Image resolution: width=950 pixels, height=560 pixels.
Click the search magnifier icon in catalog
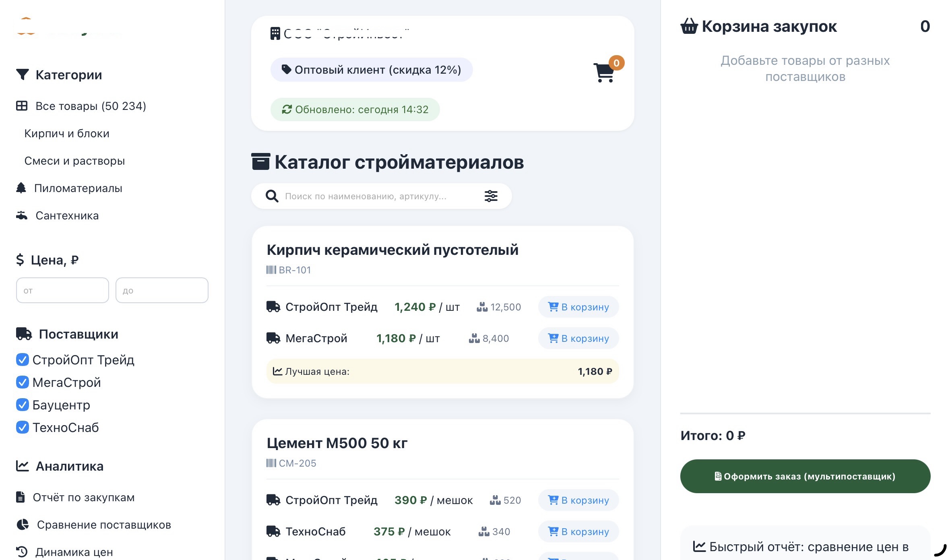pyautogui.click(x=272, y=196)
